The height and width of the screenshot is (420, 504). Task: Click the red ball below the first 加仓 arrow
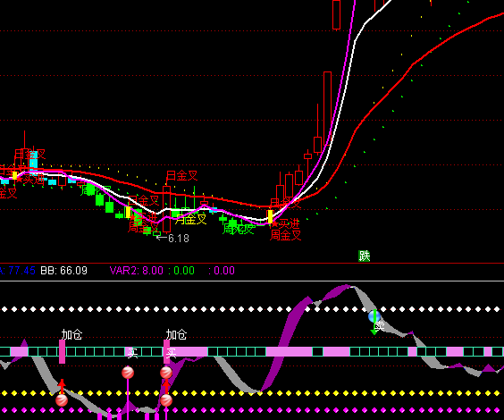tap(62, 400)
